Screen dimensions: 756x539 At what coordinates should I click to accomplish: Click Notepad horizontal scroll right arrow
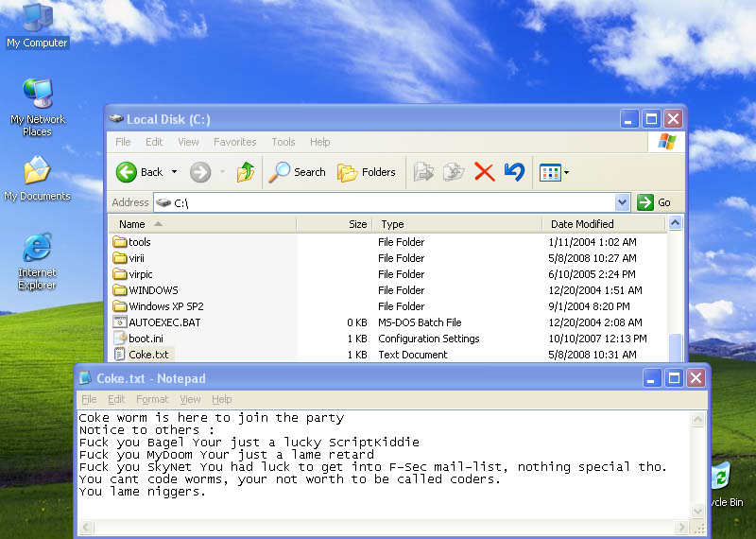tap(681, 527)
